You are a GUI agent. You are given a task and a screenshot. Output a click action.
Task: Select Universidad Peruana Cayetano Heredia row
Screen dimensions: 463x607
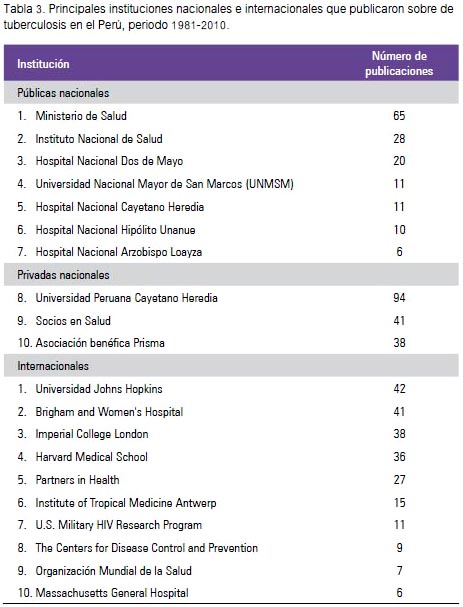click(231, 298)
